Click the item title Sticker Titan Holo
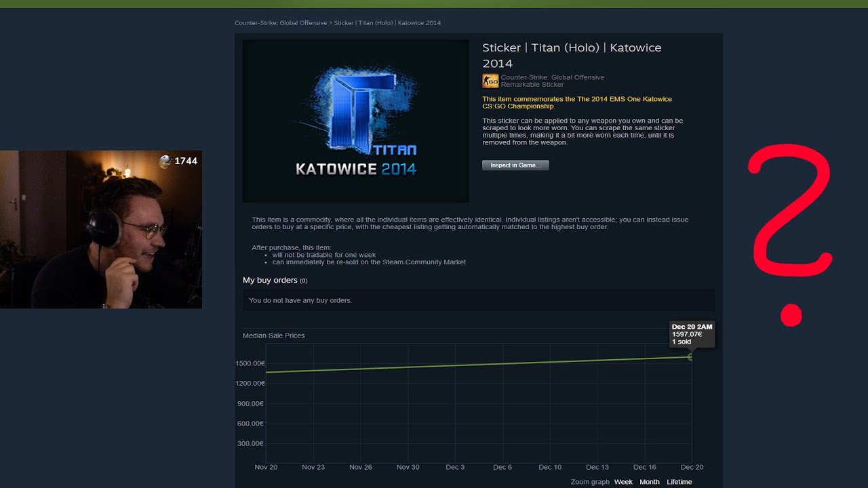The width and height of the screenshot is (868, 488). 572,55
